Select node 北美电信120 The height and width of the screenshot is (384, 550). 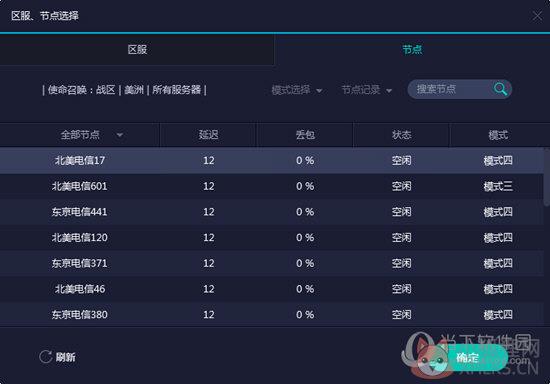tap(272, 237)
